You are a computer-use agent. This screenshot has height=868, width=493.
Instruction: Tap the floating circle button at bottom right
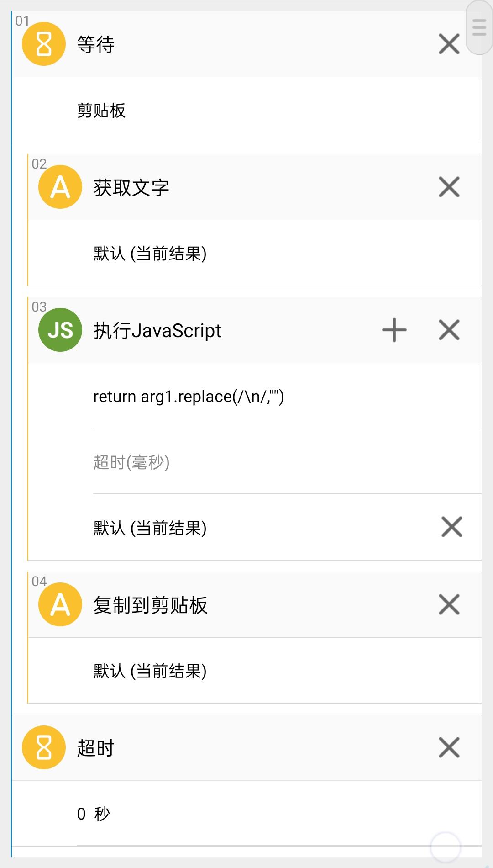point(445,847)
